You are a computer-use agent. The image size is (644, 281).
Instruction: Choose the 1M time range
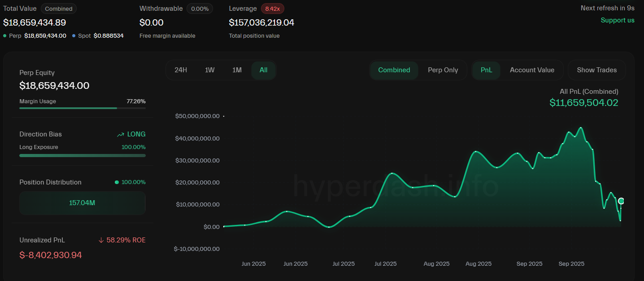pos(237,70)
